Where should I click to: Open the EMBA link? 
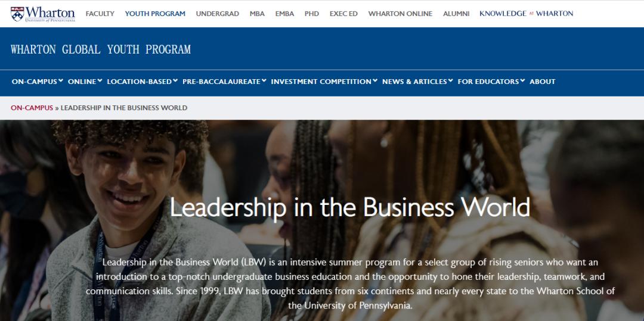[x=284, y=14]
